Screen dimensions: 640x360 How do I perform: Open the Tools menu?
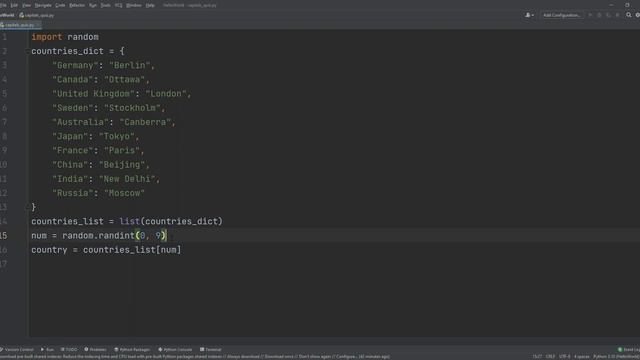pyautogui.click(x=105, y=5)
